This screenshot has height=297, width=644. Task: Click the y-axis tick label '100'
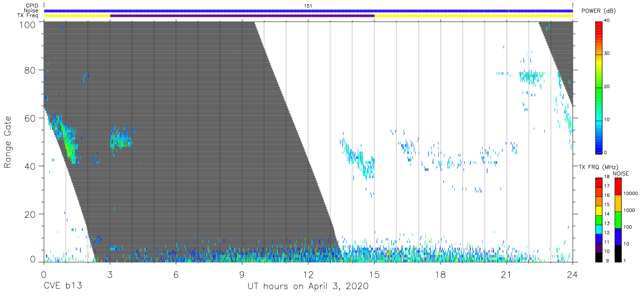coord(28,24)
